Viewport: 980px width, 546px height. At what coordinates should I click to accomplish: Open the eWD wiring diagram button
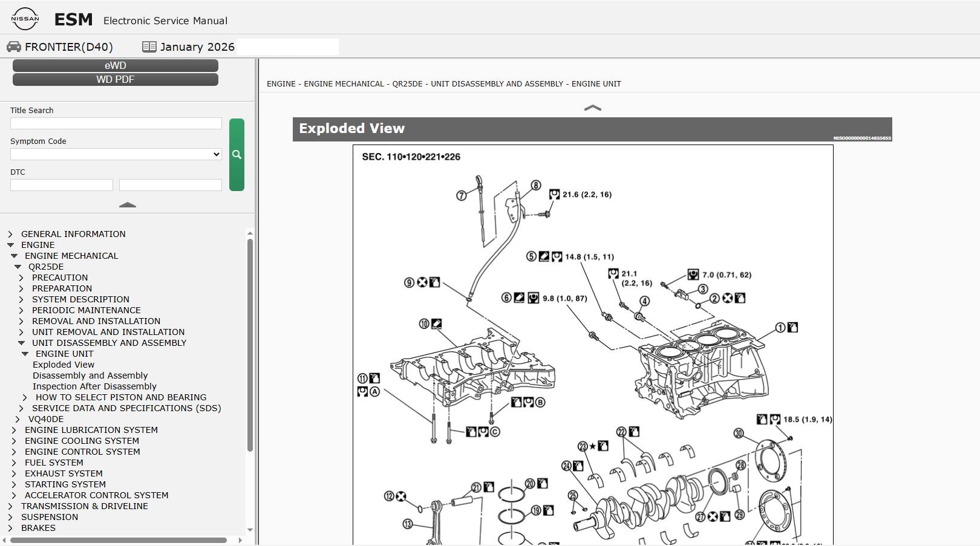pyautogui.click(x=116, y=65)
